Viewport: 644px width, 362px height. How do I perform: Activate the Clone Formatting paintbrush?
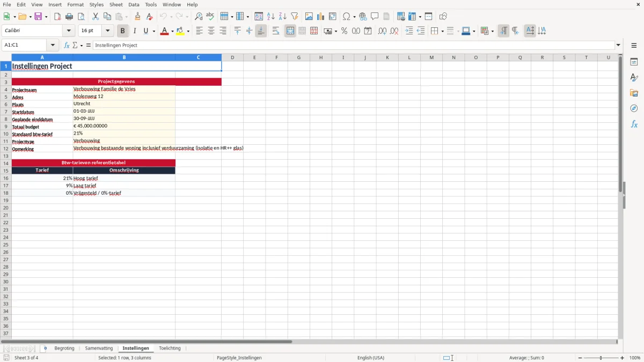[138, 17]
